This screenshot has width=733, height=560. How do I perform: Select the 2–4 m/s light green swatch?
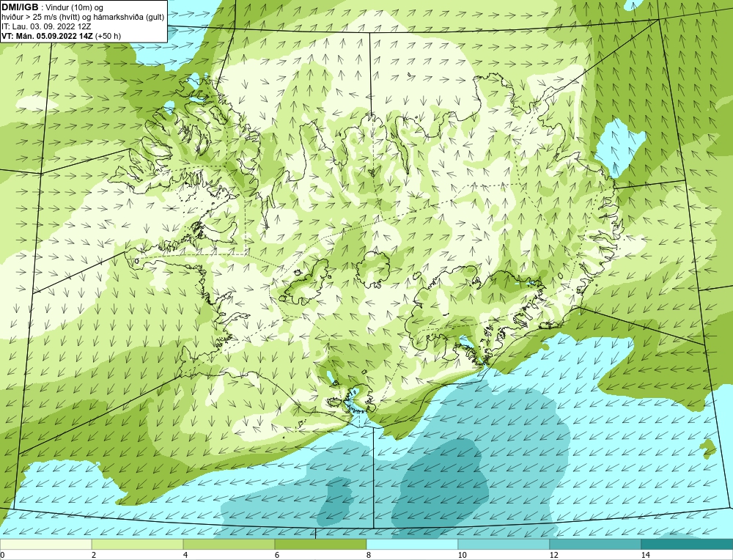pos(138,544)
